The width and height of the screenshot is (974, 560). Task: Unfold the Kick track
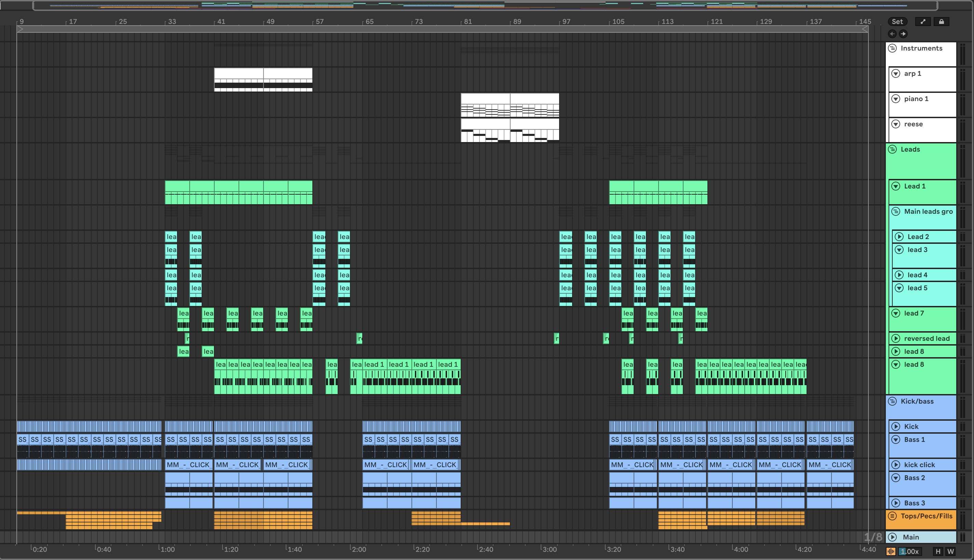896,426
